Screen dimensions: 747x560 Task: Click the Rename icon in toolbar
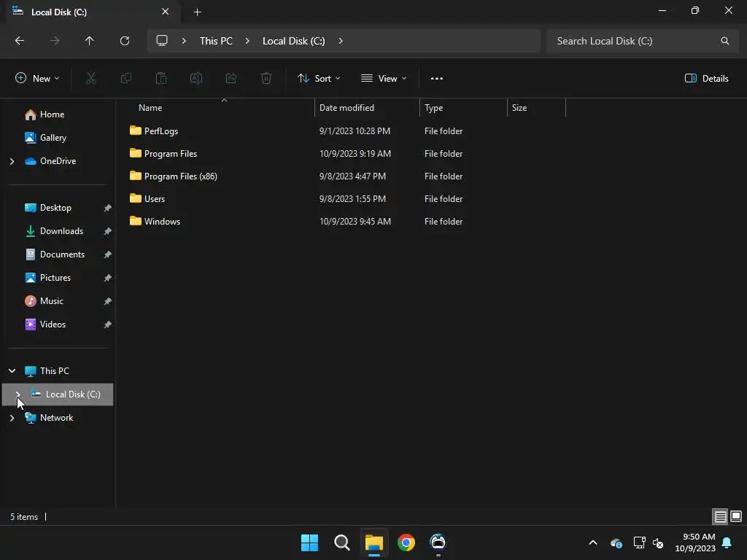tap(196, 78)
